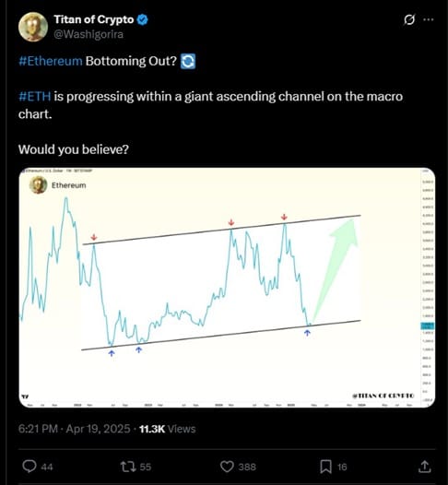The width and height of the screenshot is (448, 485).
Task: Open the reply comments icon
Action: tap(29, 467)
